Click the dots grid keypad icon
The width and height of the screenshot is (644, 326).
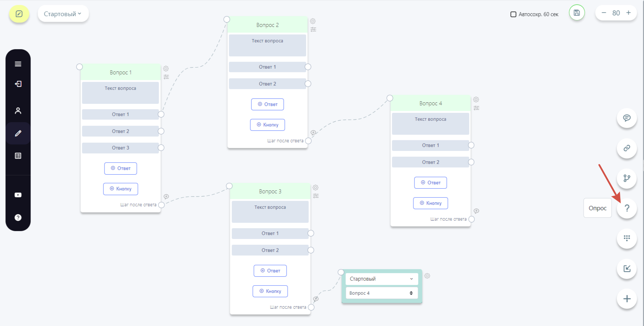pyautogui.click(x=627, y=238)
